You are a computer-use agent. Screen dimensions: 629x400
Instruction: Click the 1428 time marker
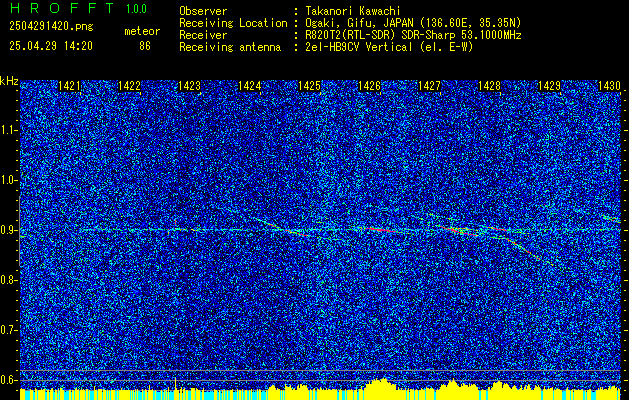pos(489,86)
